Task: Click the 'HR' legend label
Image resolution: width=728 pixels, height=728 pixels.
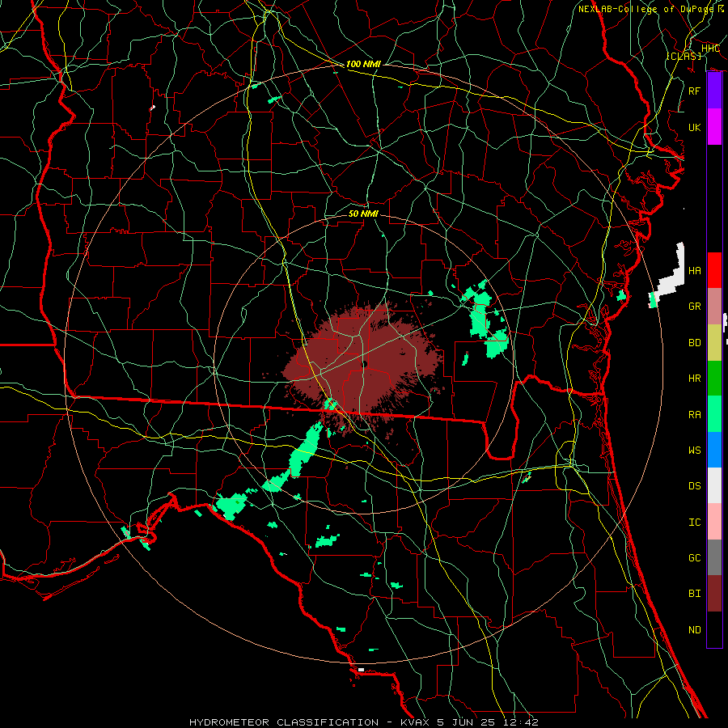Action: point(694,379)
